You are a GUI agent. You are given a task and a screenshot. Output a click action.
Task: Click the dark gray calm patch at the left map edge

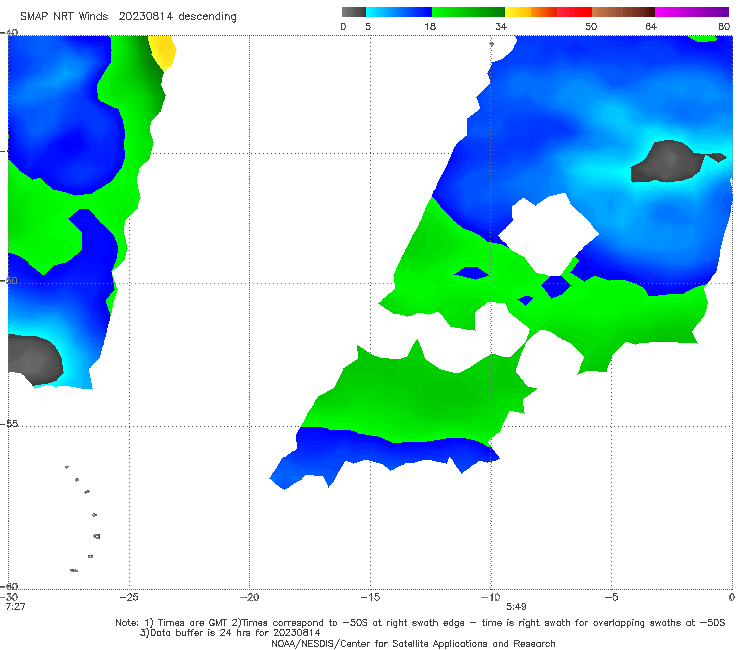(x=34, y=360)
